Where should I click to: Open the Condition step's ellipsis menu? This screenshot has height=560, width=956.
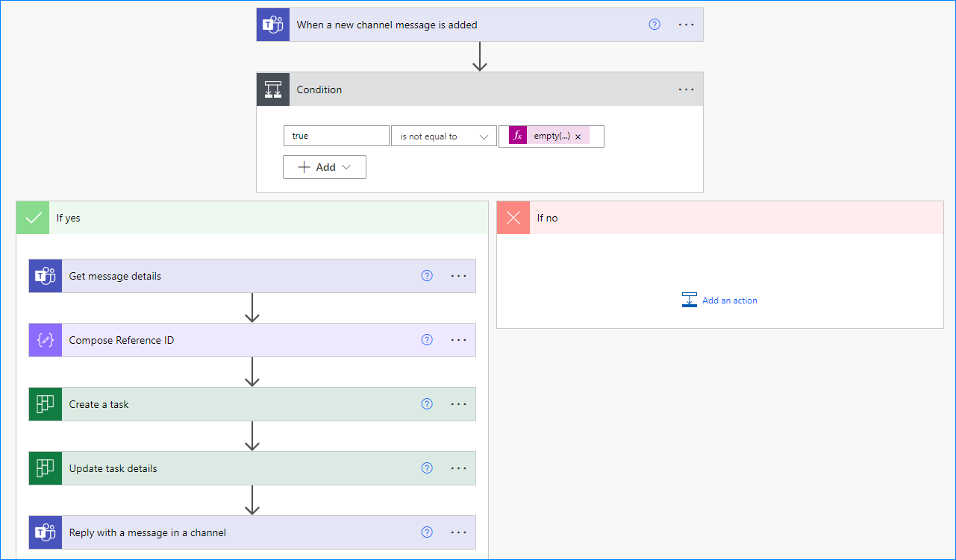[686, 89]
